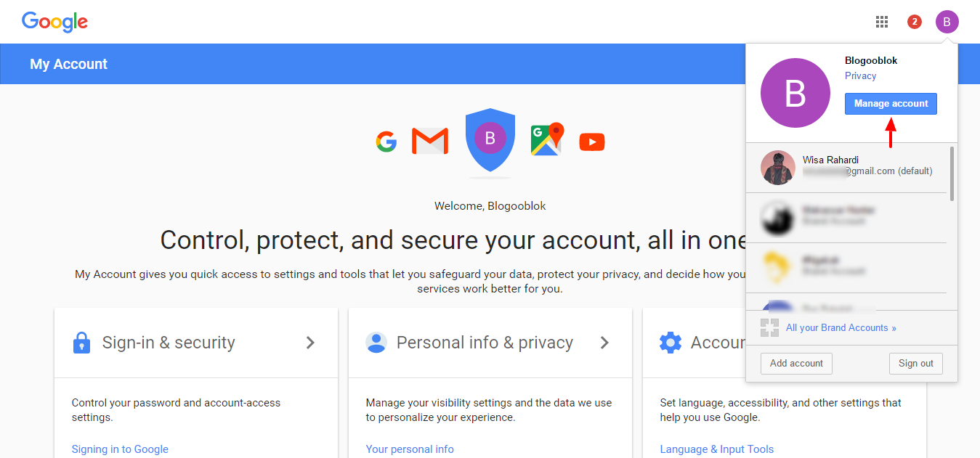
Task: Click the Google logo in the header
Action: coord(54,22)
